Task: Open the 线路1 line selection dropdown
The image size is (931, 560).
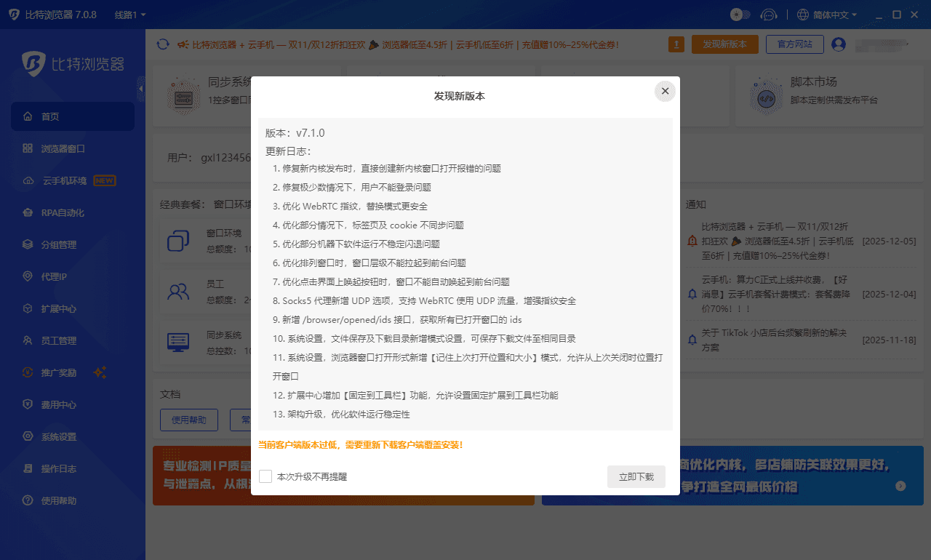Action: click(x=127, y=14)
